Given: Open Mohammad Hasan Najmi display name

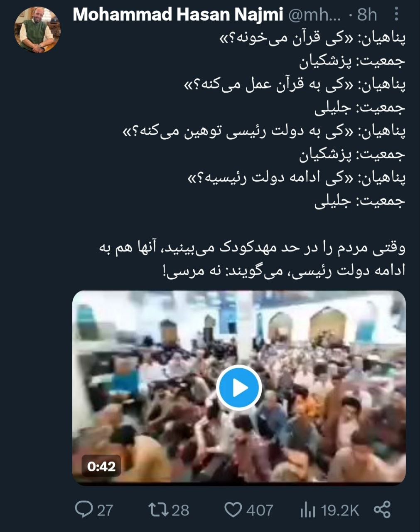Looking at the screenshot, I should [x=178, y=15].
